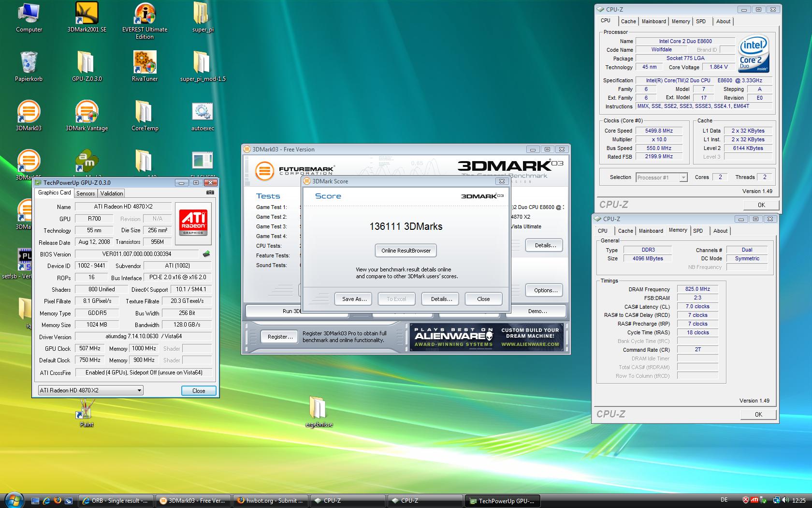
Task: Click Close button in GPU-Z window
Action: [199, 390]
